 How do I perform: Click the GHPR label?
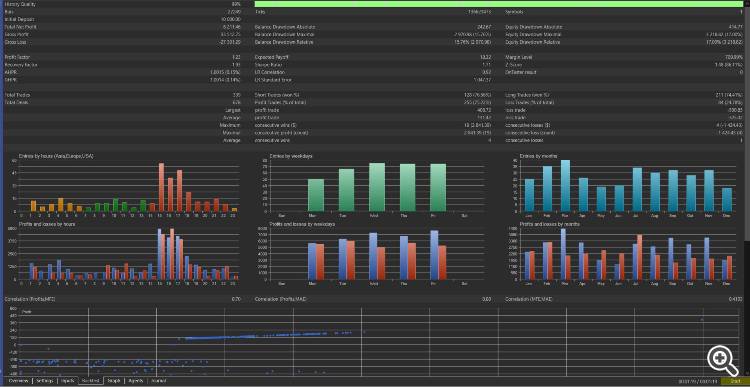pyautogui.click(x=11, y=80)
